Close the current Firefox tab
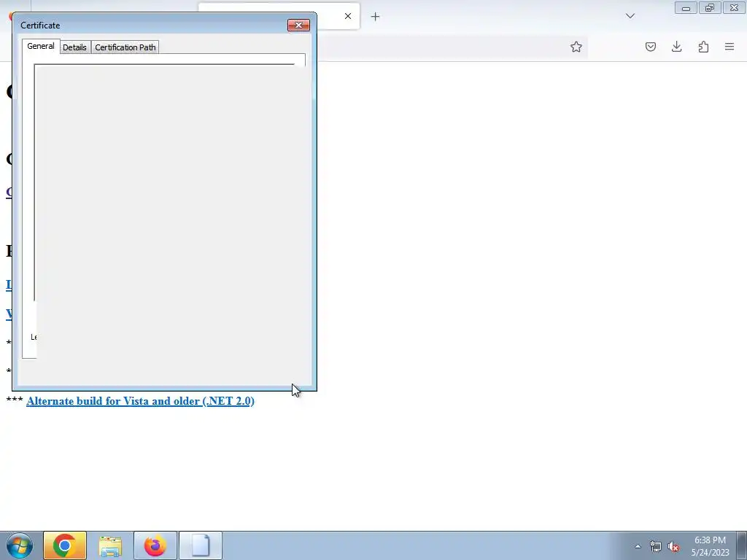The height and width of the screenshot is (560, 747). [348, 16]
